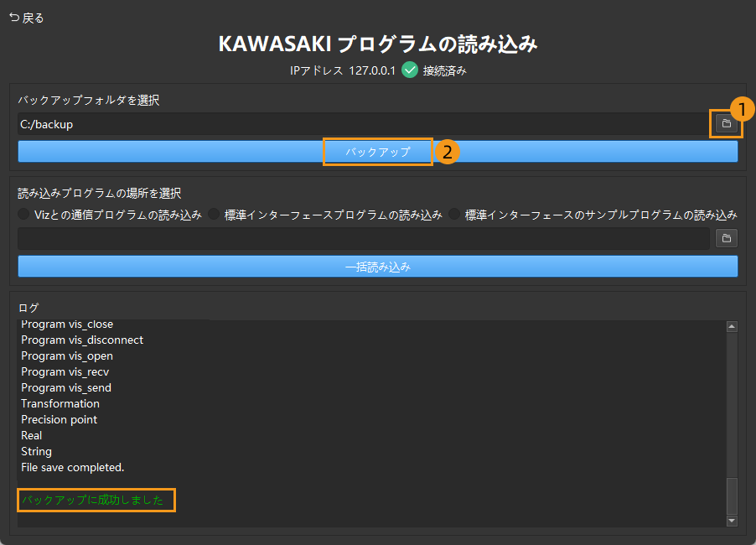The image size is (756, 545).
Task: Click the 接続済み status text
Action: click(x=444, y=70)
